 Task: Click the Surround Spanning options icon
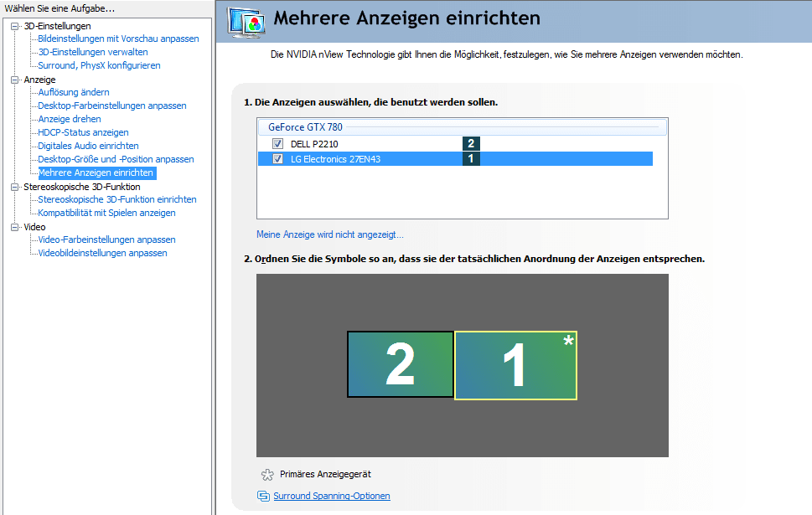[x=263, y=496]
